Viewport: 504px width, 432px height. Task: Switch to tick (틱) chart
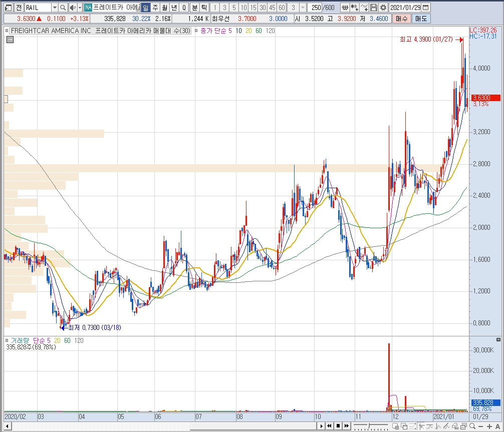(x=204, y=8)
